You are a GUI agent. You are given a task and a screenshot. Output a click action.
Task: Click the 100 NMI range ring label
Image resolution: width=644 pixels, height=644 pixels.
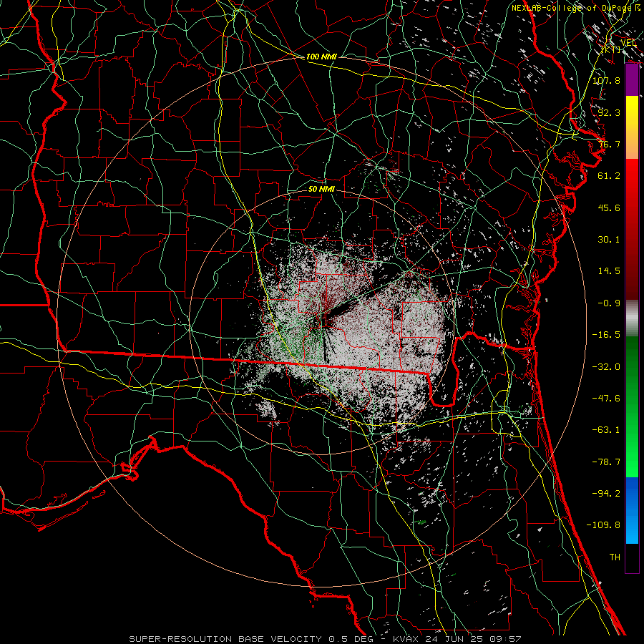(321, 57)
